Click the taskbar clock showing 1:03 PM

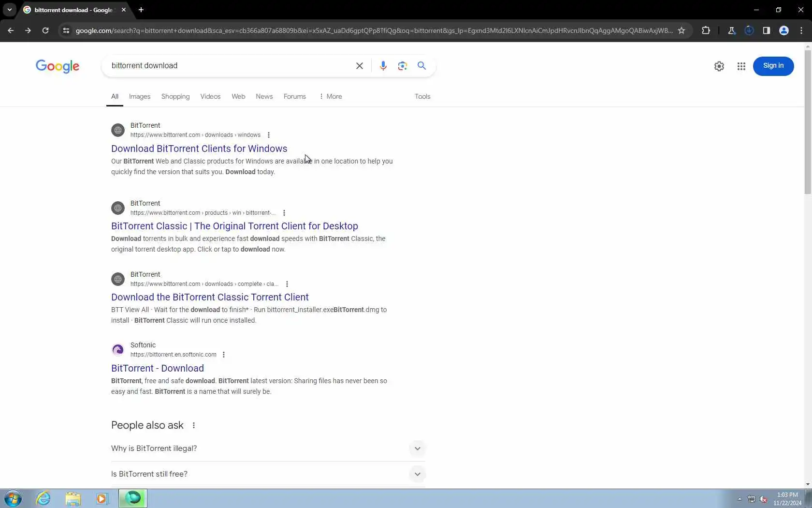[x=787, y=499]
